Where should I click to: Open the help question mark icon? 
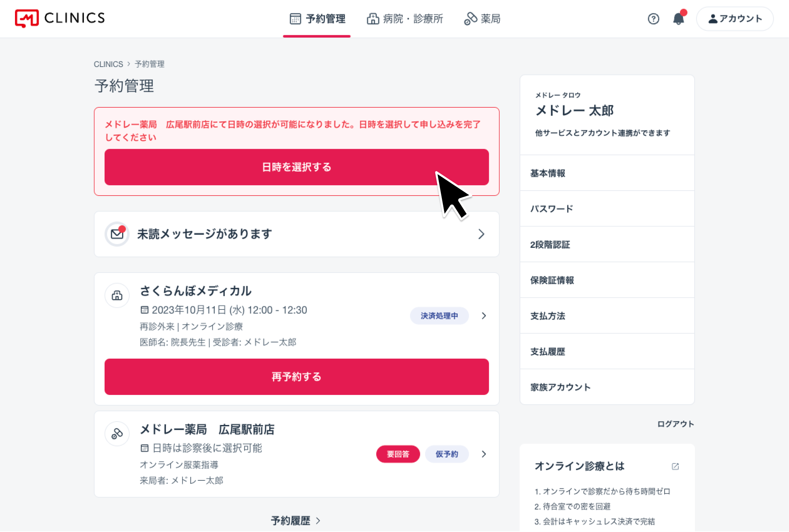(653, 19)
